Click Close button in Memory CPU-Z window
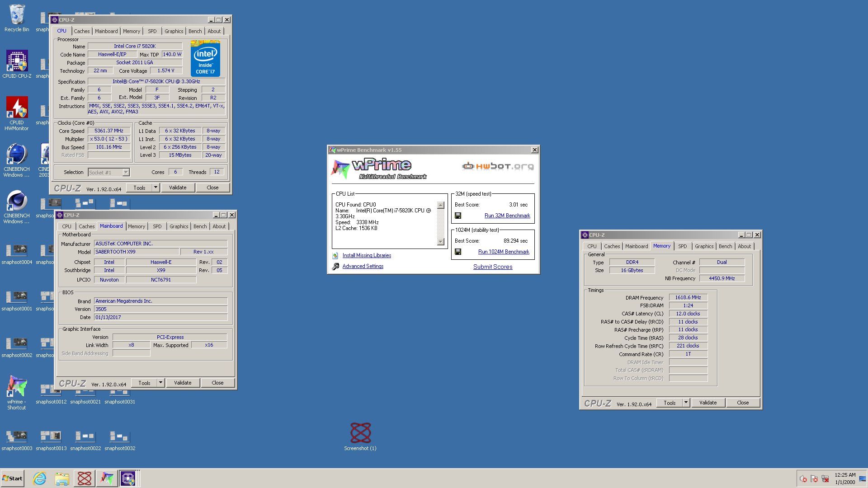868x488 pixels. pos(743,403)
